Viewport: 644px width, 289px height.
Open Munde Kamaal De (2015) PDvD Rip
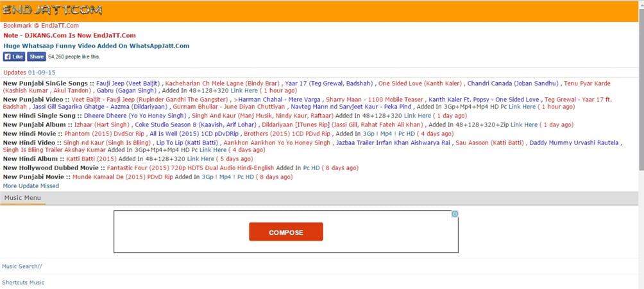pos(123,177)
